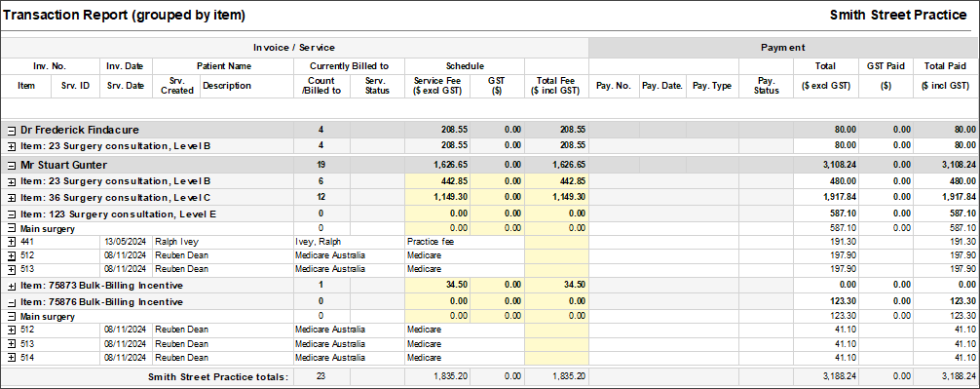Screen dimensions: 980x389
Task: Select the Total Paid column header
Action: coord(944,65)
